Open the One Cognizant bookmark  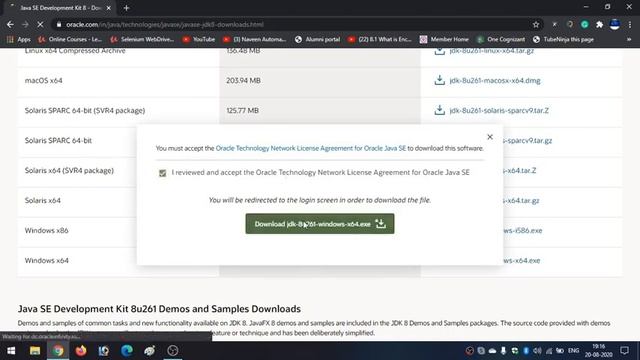[501, 39]
